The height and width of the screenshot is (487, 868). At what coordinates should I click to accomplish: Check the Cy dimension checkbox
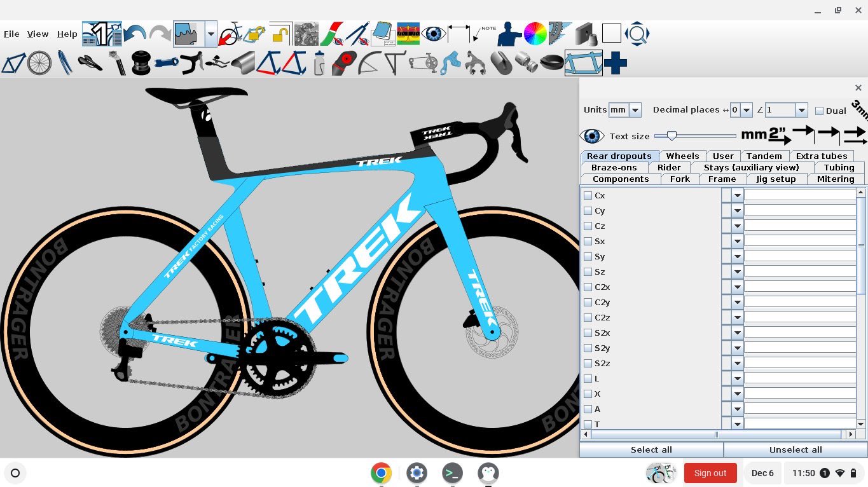click(x=588, y=211)
